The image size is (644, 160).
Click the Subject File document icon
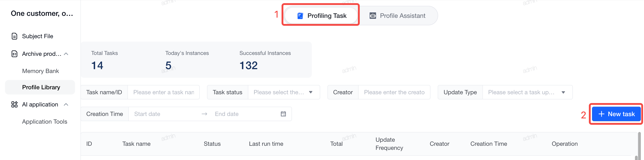tap(14, 36)
